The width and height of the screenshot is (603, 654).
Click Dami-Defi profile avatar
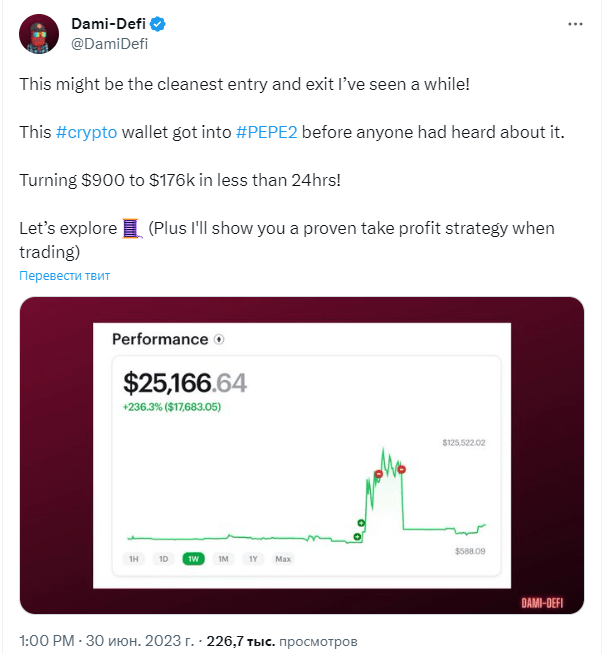[38, 33]
